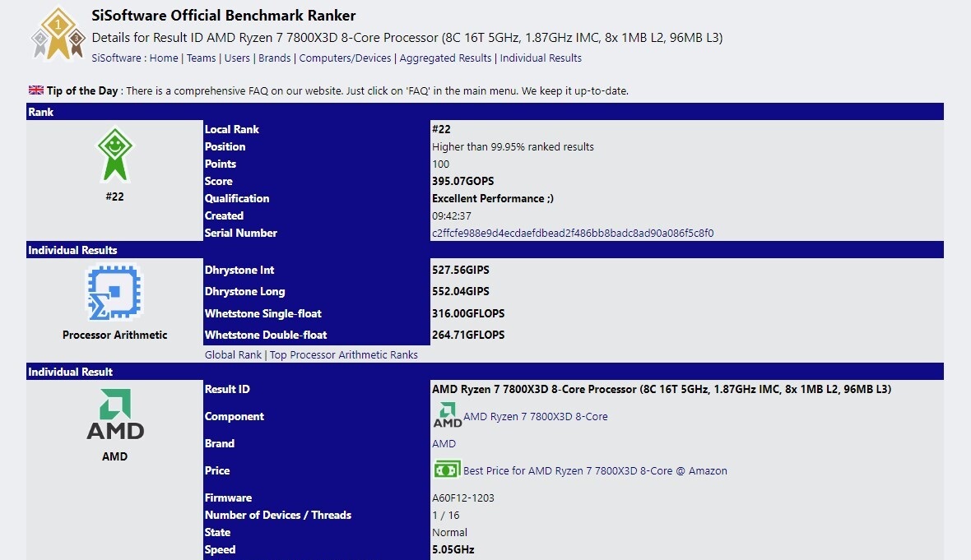Click the 'Normal' state value
Image resolution: width=971 pixels, height=560 pixels.
point(449,533)
